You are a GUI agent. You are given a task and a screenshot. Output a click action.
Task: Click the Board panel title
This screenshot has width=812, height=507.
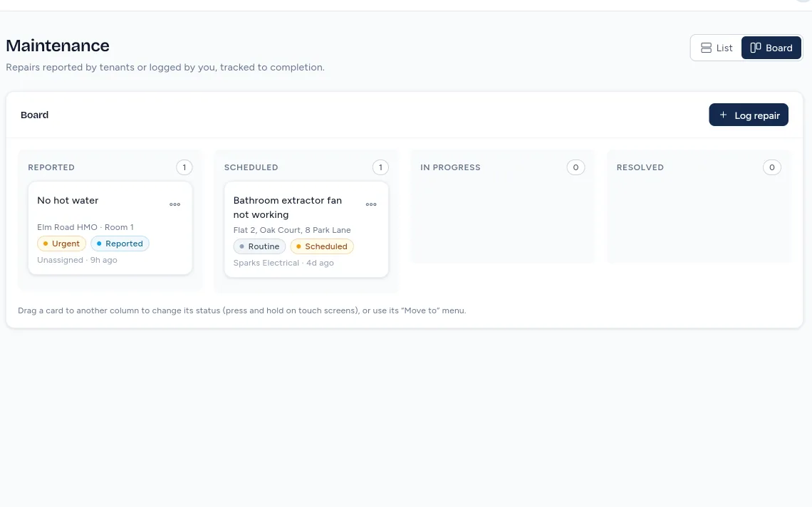coord(35,115)
